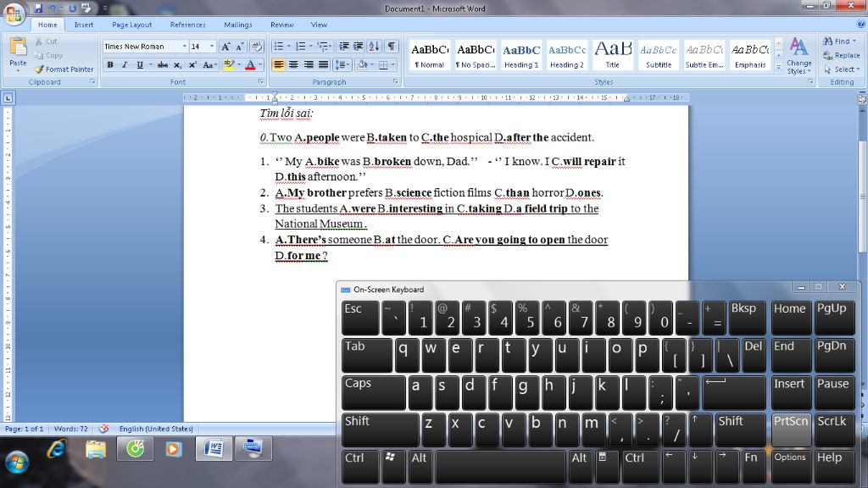
Task: Expand numbering list dropdown
Action: [x=310, y=47]
